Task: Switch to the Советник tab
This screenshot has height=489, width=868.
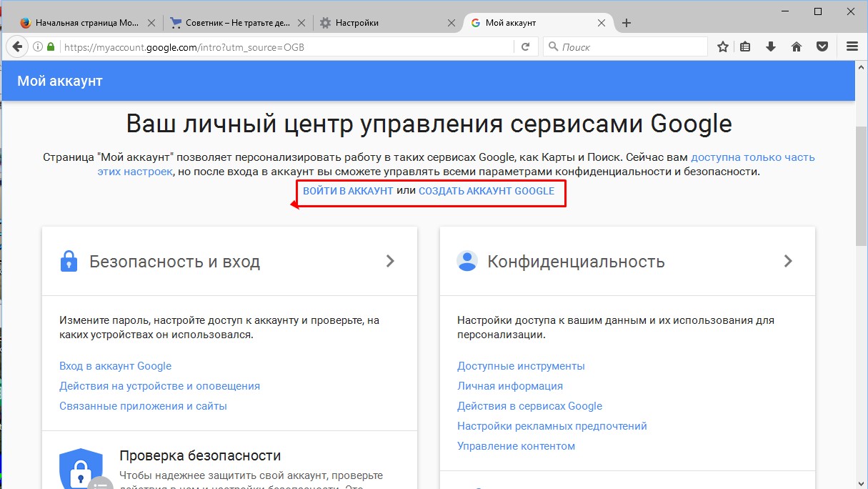Action: coord(236,23)
